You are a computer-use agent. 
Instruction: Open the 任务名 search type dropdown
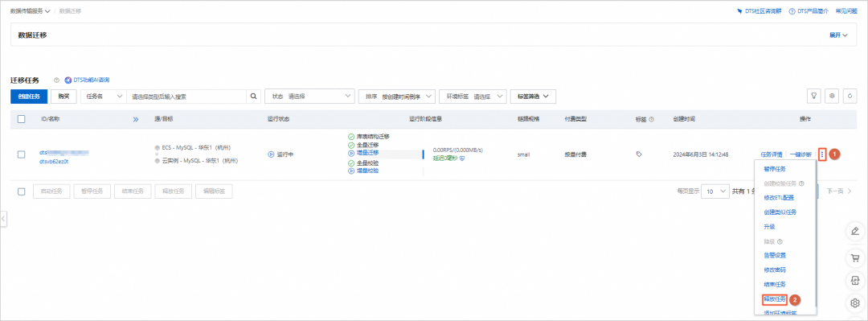click(x=104, y=96)
